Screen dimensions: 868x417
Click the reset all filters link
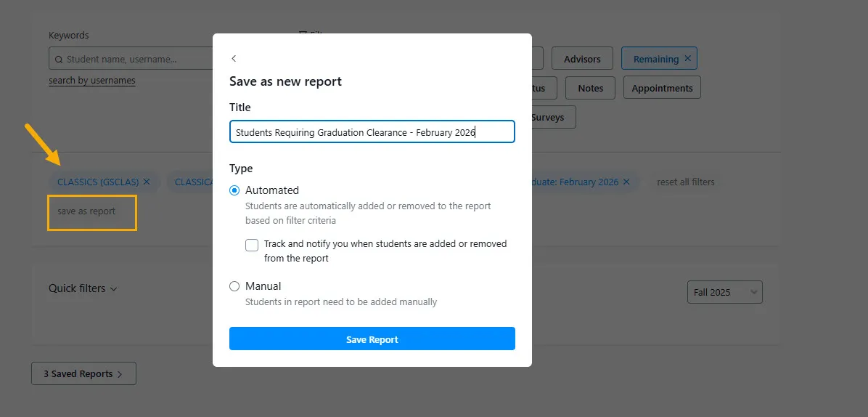click(685, 182)
